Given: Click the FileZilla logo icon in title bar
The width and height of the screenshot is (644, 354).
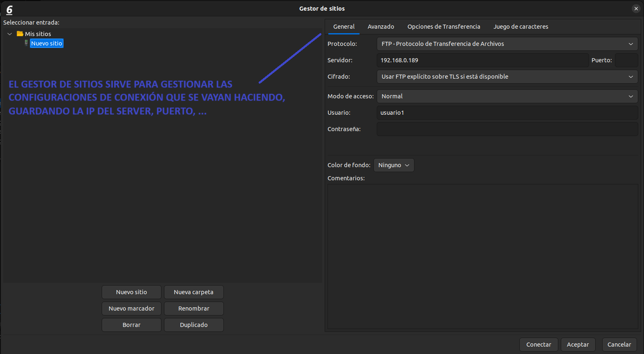Looking at the screenshot, I should tap(9, 9).
